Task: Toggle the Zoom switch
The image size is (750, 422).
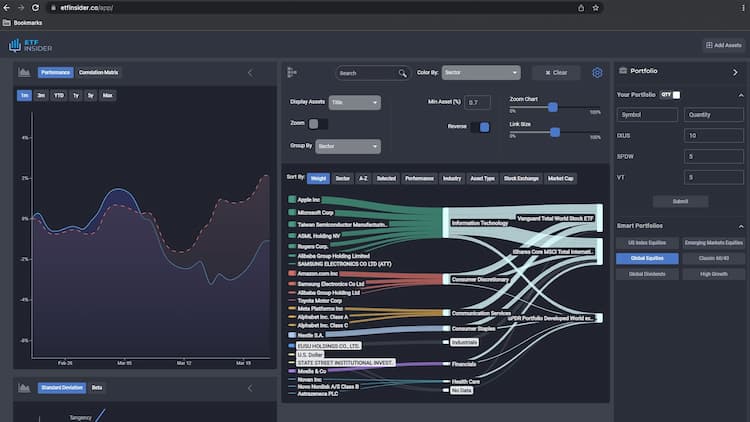Action: coord(318,124)
